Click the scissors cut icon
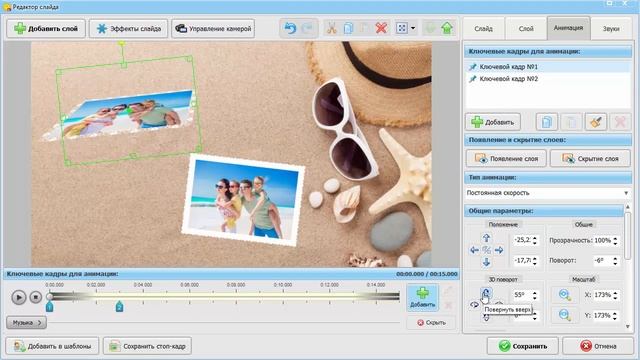The image size is (640, 360). [x=331, y=28]
